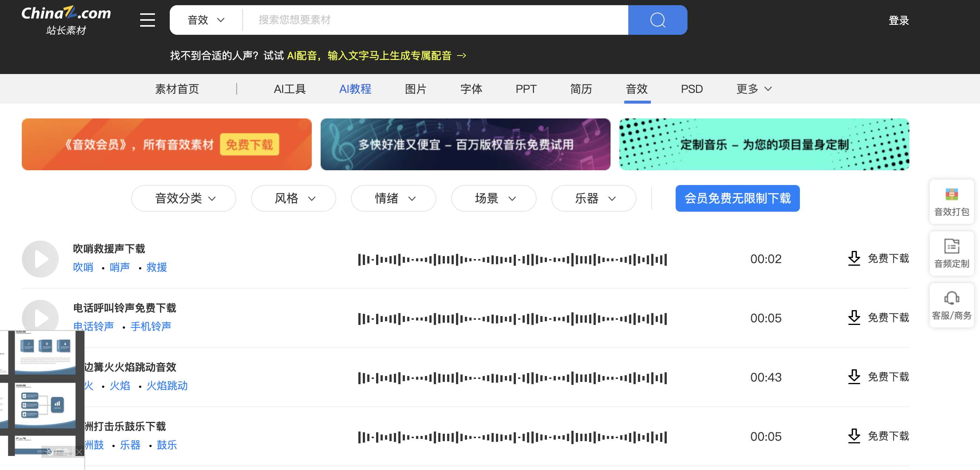Open 电话呼叫铃声免费下载 title
Image resolution: width=980 pixels, height=470 pixels.
point(124,308)
